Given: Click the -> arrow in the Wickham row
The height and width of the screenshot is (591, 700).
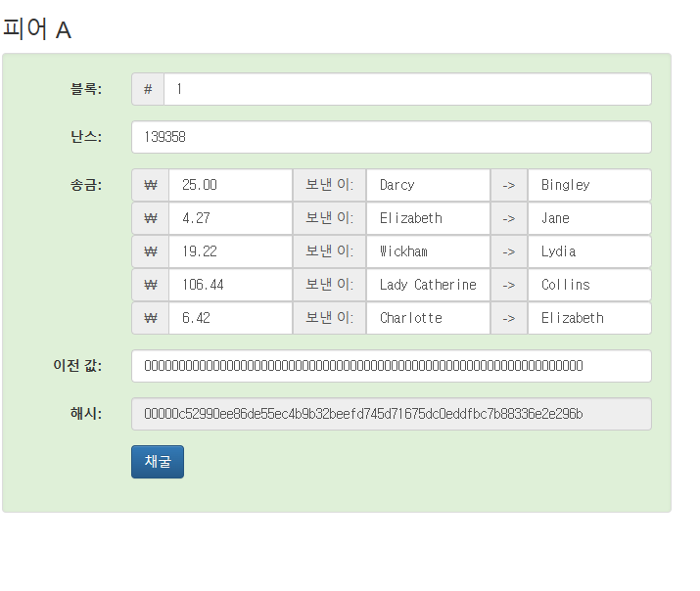Looking at the screenshot, I should click(x=509, y=251).
